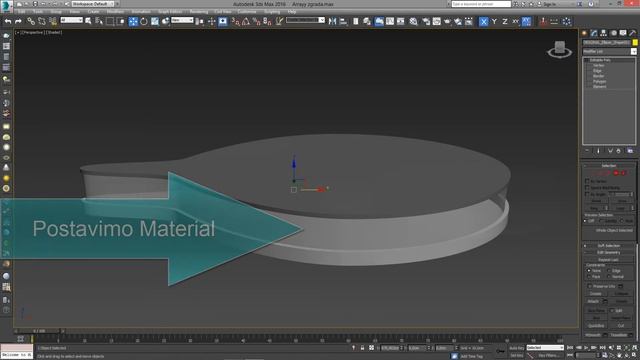Restrict transform to the Y axis
Image resolution: width=640 pixels, height=360 pixels.
[x=494, y=21]
